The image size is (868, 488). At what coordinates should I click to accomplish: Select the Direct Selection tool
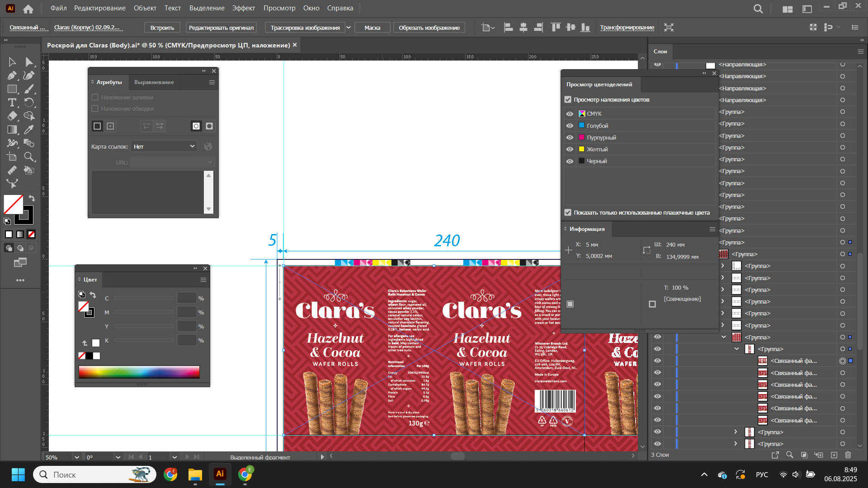(x=29, y=62)
